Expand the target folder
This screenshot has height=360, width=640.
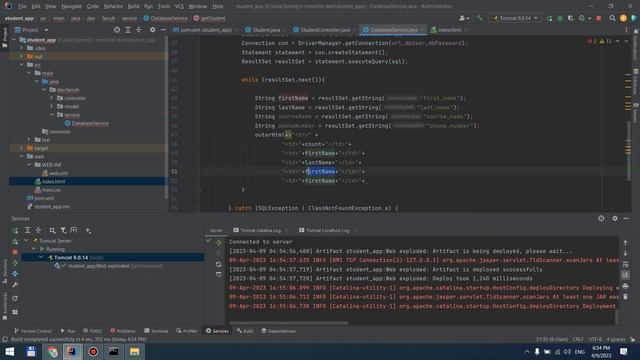[22, 148]
